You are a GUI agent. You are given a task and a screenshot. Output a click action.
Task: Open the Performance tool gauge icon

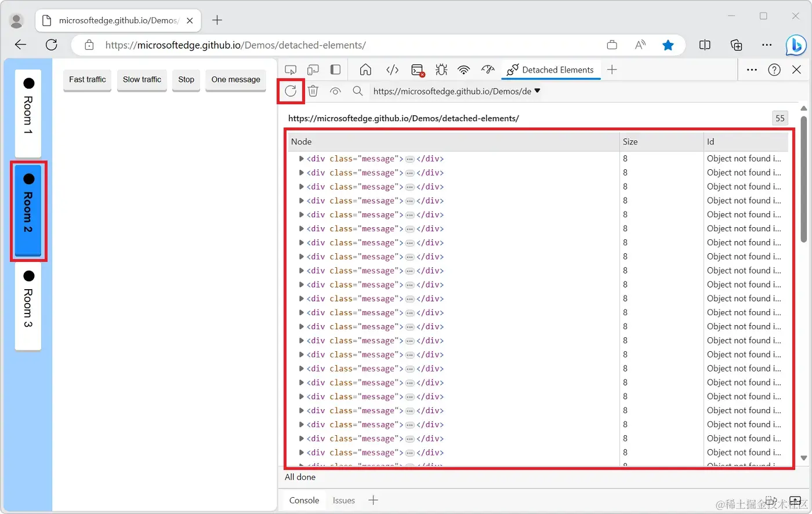pos(488,70)
